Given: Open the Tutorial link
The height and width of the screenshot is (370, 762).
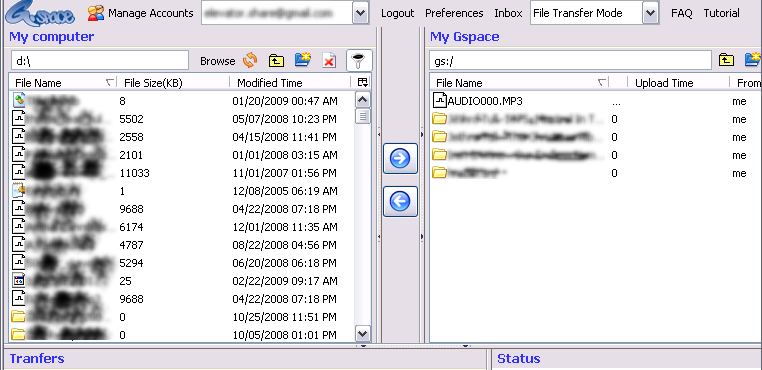Looking at the screenshot, I should coord(722,14).
